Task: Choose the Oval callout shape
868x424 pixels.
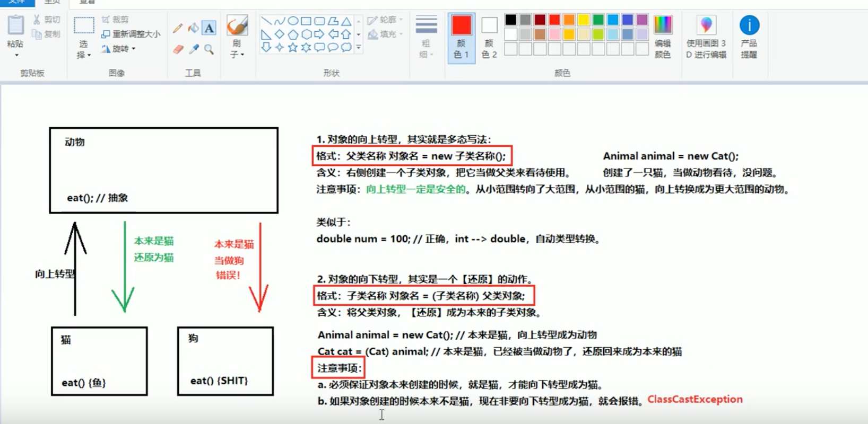Action: coord(333,47)
